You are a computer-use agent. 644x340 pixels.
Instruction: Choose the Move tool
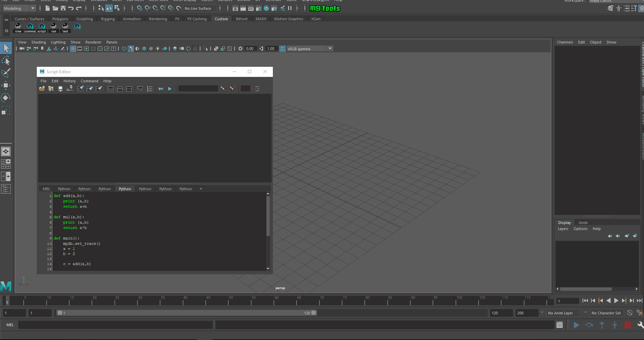tap(6, 85)
